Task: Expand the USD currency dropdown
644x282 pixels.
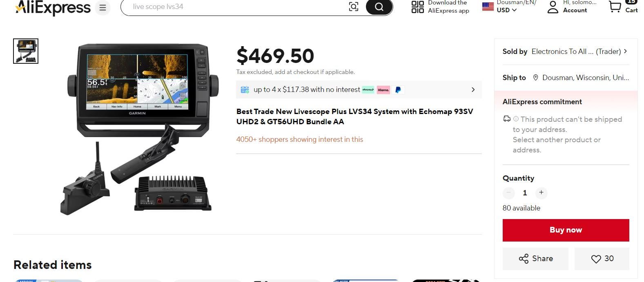Action: pos(506,10)
